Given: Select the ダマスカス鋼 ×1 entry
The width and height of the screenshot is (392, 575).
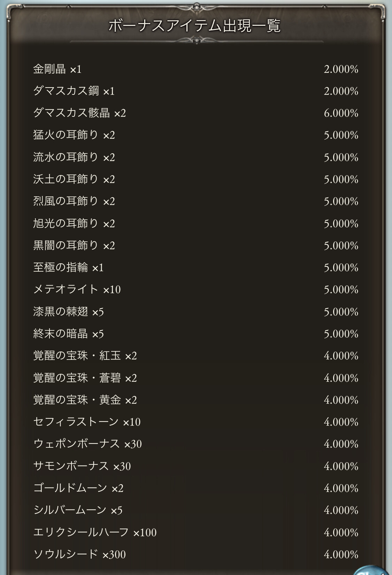Looking at the screenshot, I should click(74, 91).
